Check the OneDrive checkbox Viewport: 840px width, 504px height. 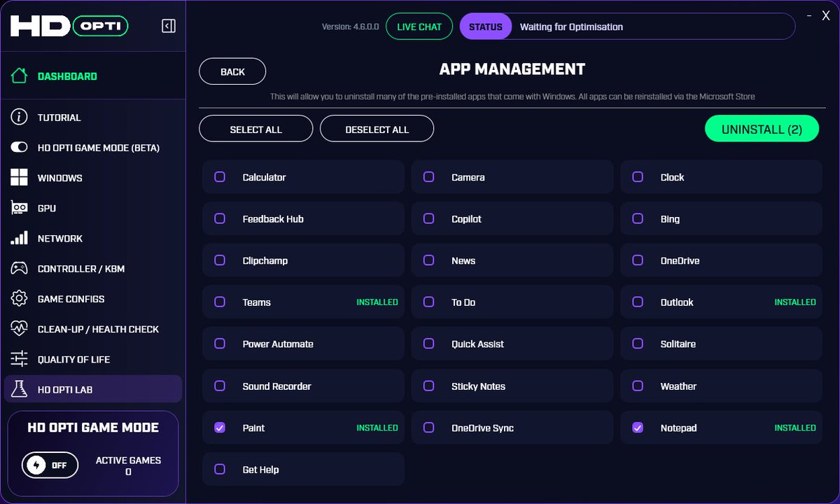[638, 260]
